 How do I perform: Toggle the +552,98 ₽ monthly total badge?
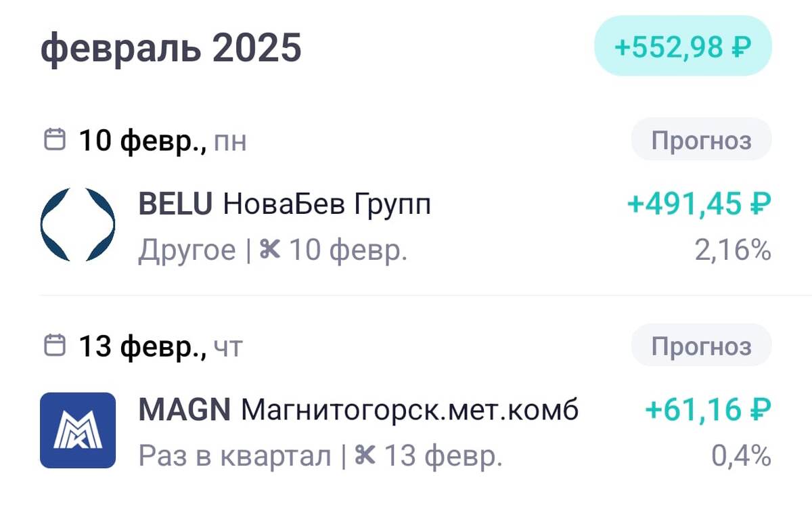[682, 47]
